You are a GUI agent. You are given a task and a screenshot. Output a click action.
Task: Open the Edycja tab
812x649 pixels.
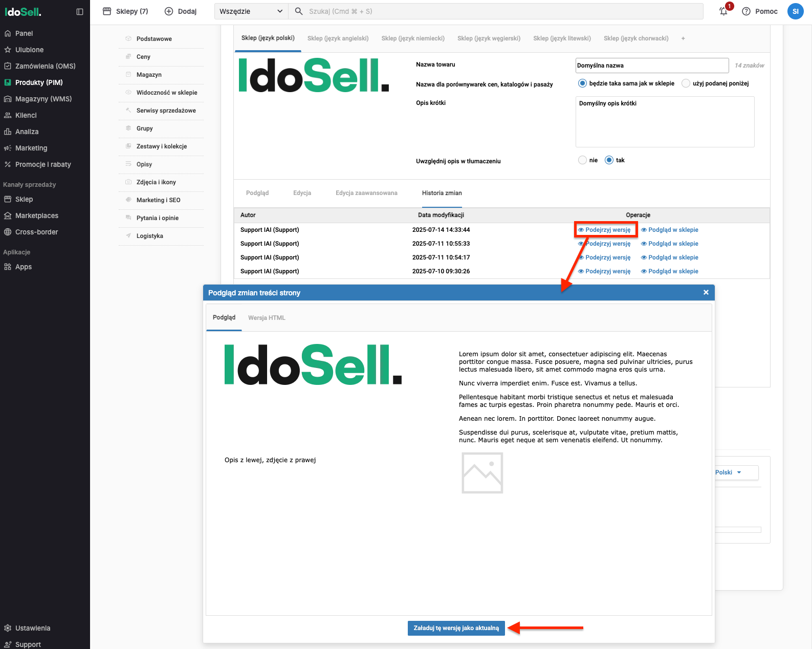[302, 193]
